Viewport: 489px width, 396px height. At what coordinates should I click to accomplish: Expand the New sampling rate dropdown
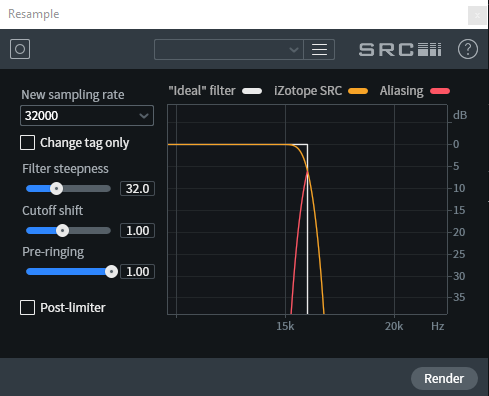tap(87, 116)
